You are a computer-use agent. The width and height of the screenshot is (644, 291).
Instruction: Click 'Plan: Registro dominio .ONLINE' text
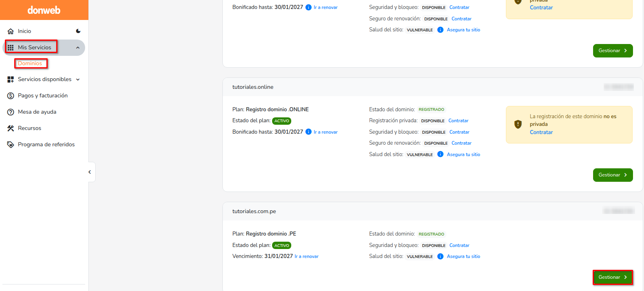tap(270, 109)
